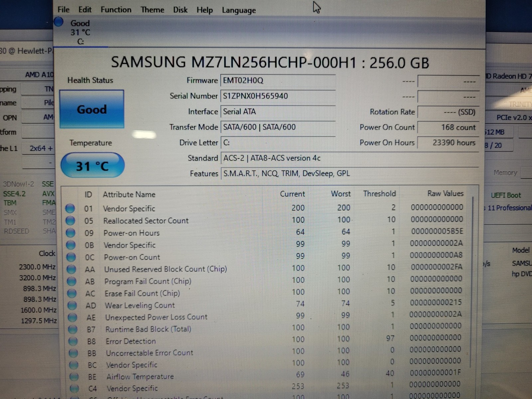
Task: Click status icon for Runtime Bad Block
Action: [x=73, y=329]
